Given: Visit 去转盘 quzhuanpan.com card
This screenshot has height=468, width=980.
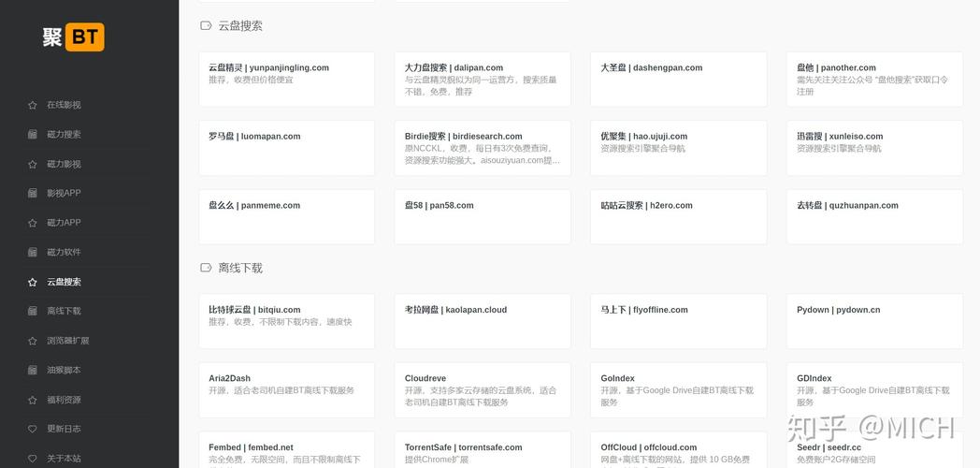Looking at the screenshot, I should point(875,216).
